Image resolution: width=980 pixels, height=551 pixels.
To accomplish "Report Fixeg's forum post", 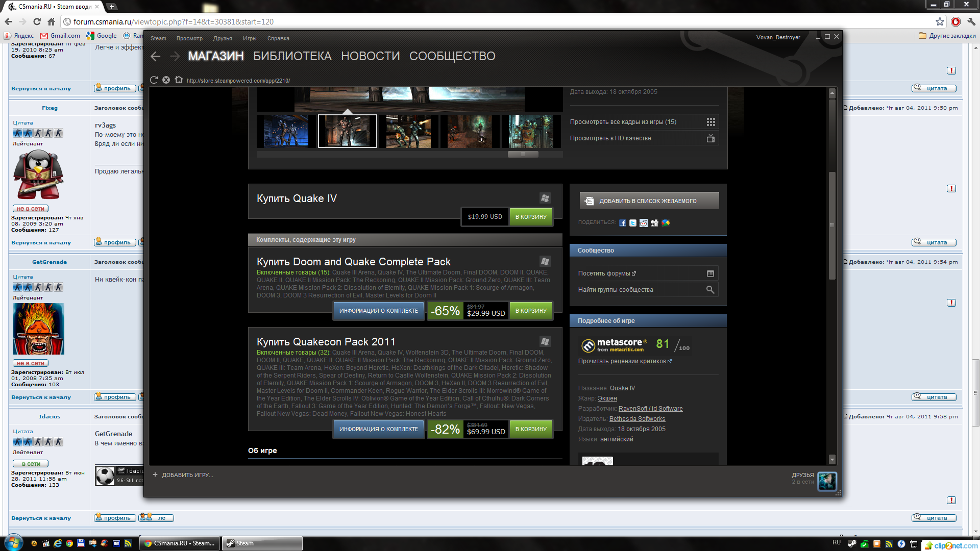I will [951, 189].
